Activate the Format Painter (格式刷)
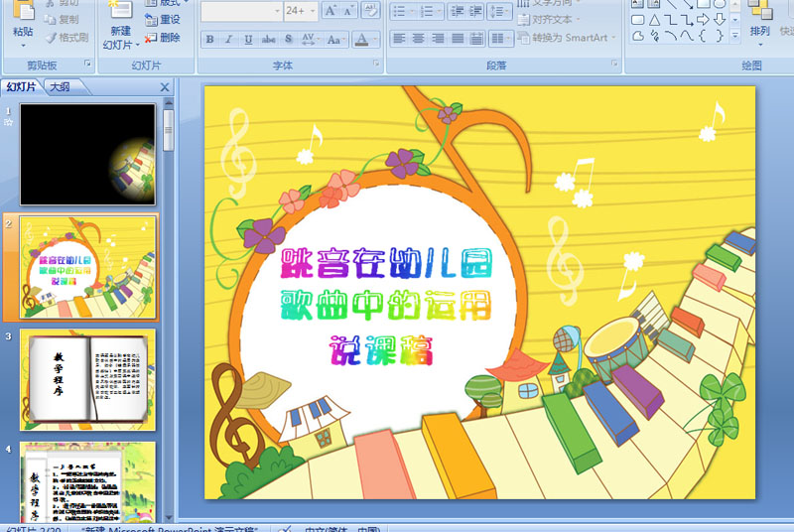The height and width of the screenshot is (532, 794). tap(66, 37)
